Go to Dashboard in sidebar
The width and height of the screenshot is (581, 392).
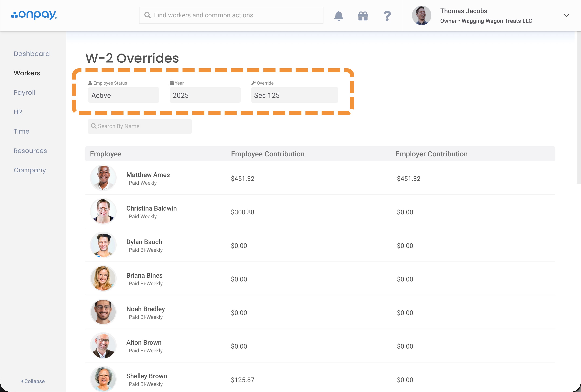[32, 54]
